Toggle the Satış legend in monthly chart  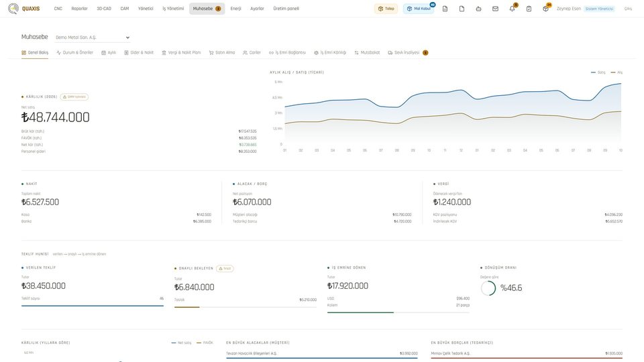pyautogui.click(x=598, y=72)
